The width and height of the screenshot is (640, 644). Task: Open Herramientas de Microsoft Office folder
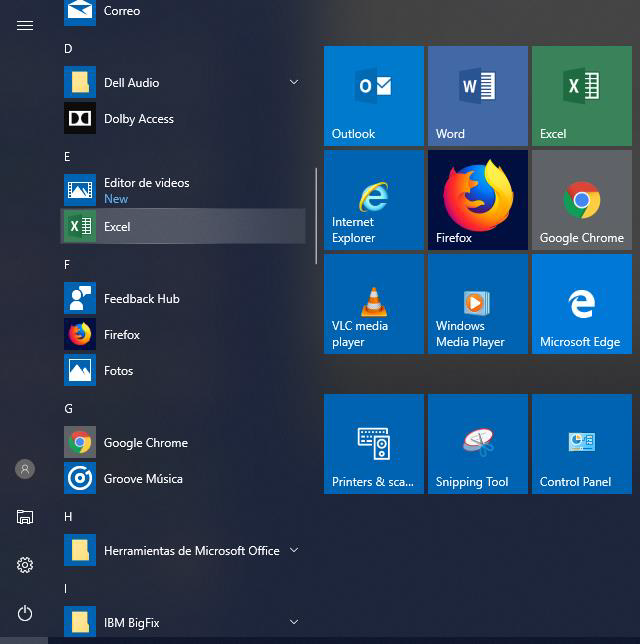[183, 550]
